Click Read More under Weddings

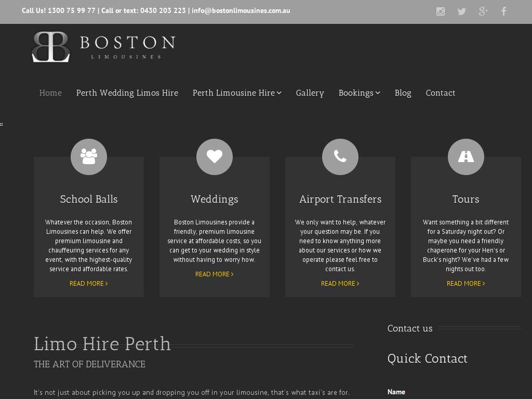click(x=215, y=274)
